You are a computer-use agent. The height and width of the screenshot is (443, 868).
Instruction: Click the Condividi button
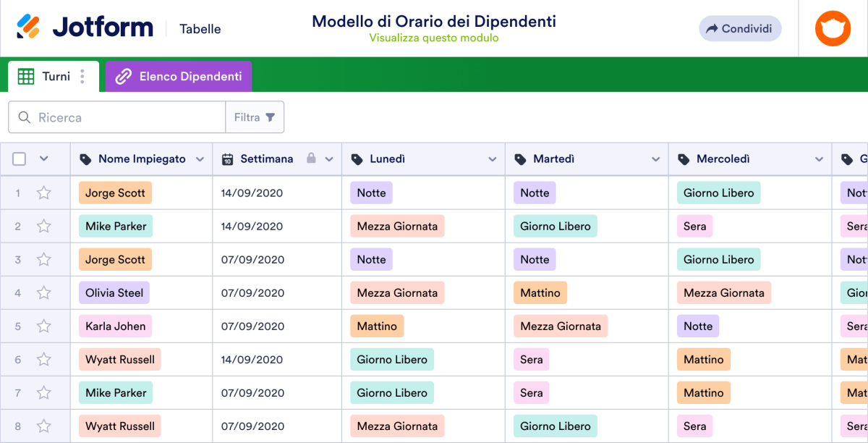pyautogui.click(x=739, y=28)
